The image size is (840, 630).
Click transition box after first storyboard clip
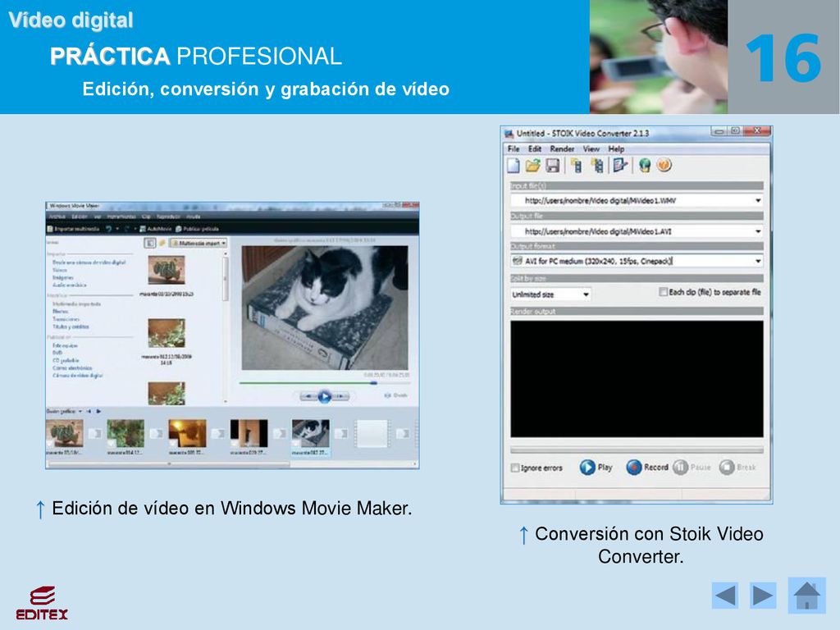tap(95, 433)
